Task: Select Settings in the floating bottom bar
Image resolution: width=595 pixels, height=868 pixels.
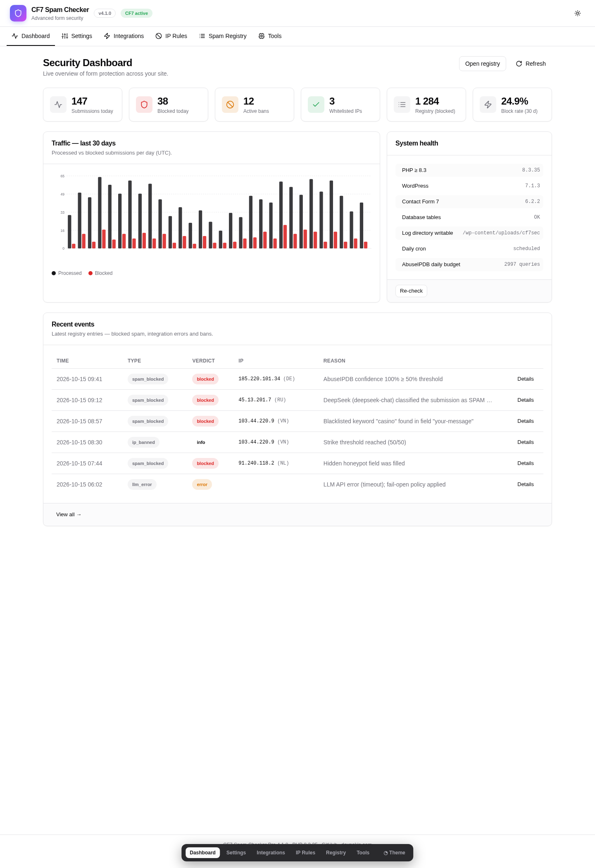Action: point(236,853)
